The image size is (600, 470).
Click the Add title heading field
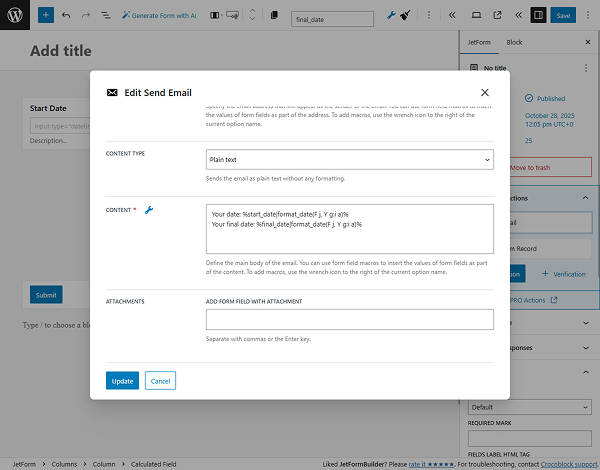coord(61,51)
